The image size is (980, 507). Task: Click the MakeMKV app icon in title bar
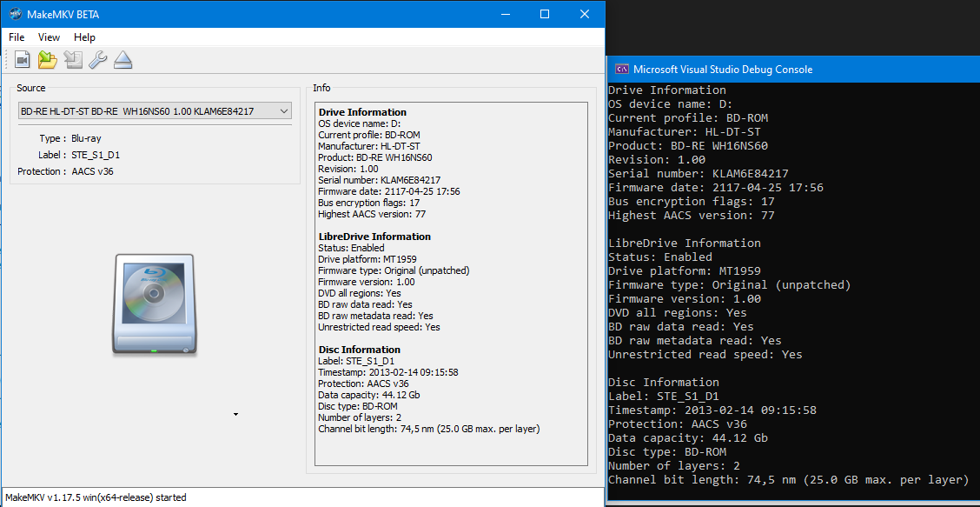[x=16, y=14]
